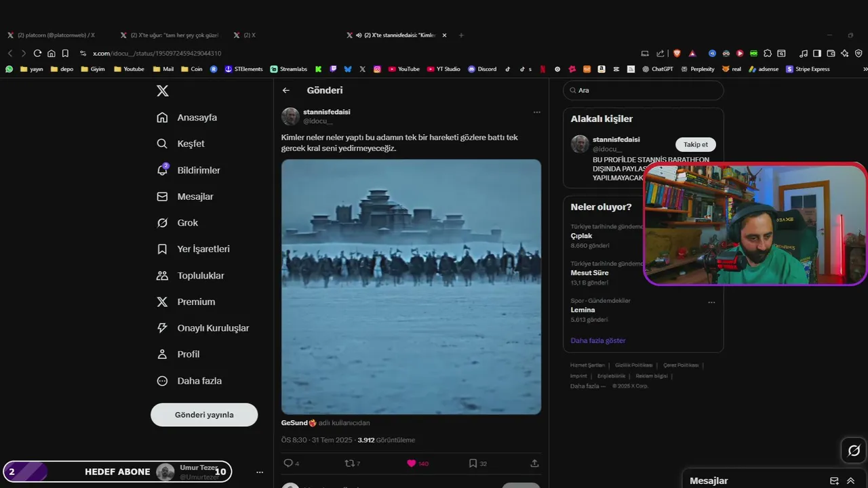Screen dimensions: 868x488
Task: Click Daha fazla göster link
Action: tap(598, 341)
